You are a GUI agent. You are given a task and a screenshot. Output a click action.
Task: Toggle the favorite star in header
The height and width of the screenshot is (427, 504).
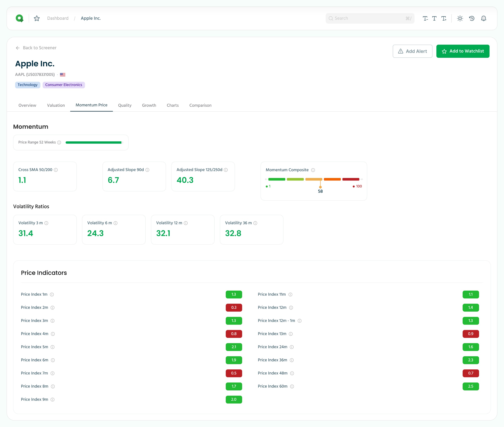[x=37, y=18]
